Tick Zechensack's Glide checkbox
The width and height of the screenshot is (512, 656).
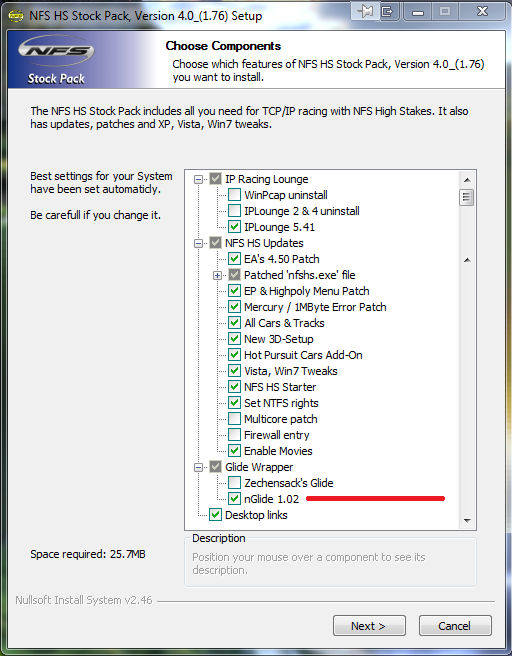click(x=234, y=483)
